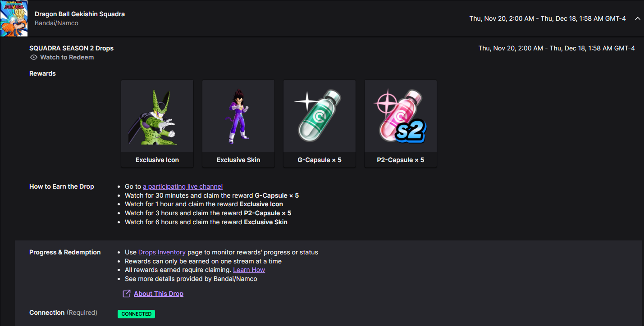
Task: Click the Progress & Redemption label
Action: point(65,252)
